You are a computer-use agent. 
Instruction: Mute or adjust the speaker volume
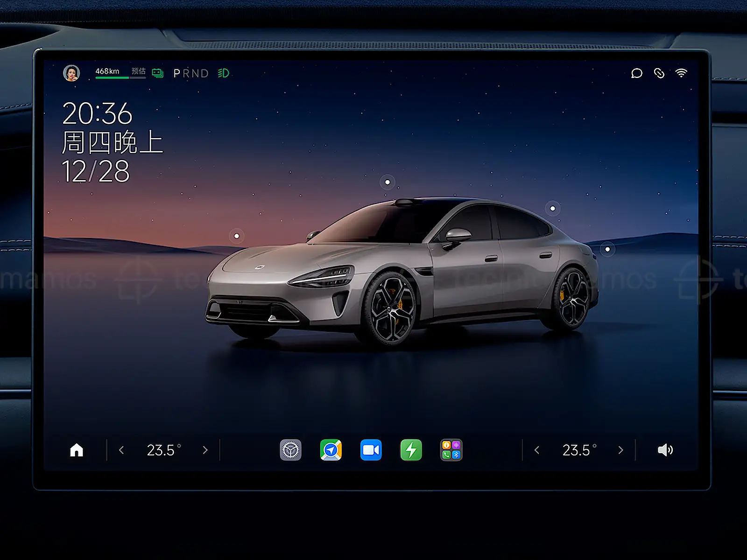665,450
